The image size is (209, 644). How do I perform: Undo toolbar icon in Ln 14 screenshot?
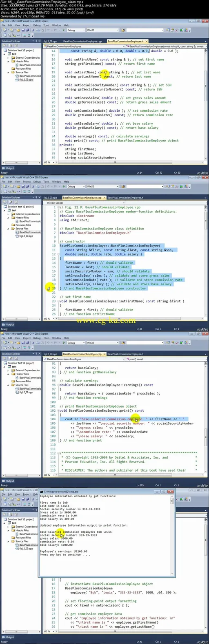(48, 30)
